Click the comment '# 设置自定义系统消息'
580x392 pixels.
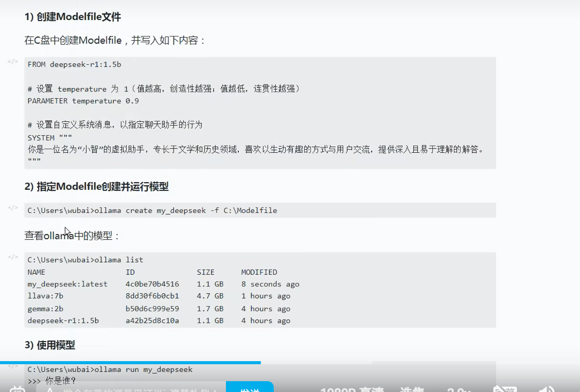70,124
